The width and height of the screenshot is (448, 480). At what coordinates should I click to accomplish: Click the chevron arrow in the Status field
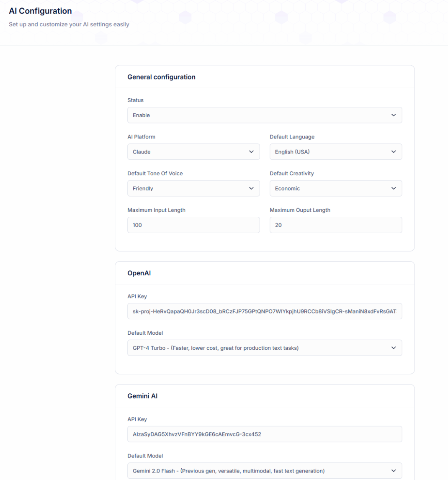(393, 115)
